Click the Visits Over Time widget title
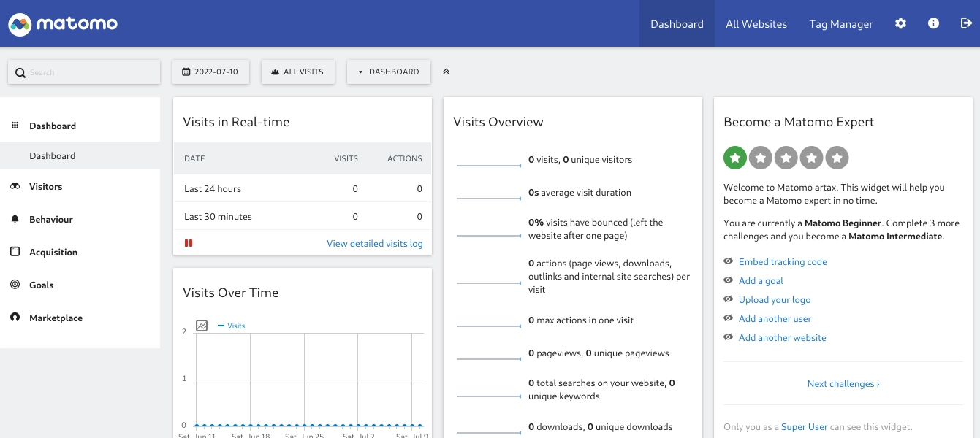This screenshot has height=438, width=980. coord(231,293)
